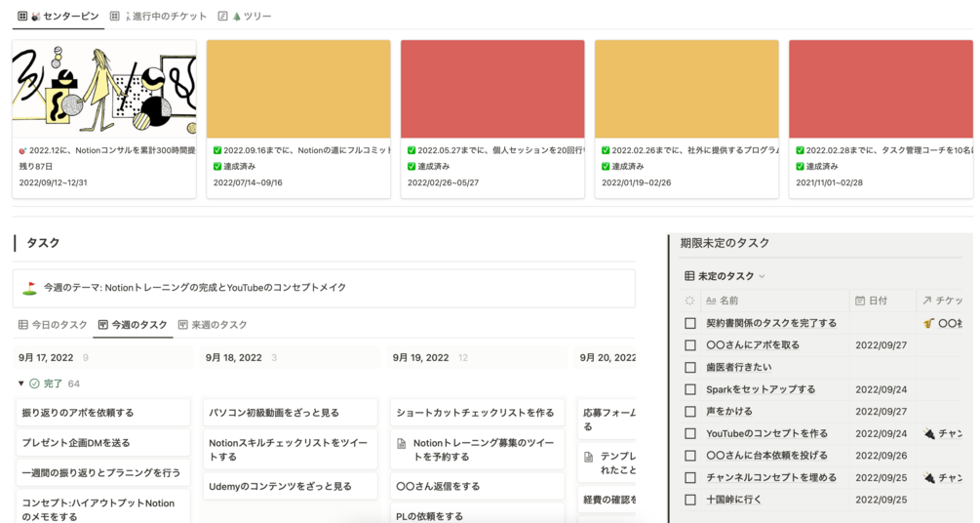980x523 pixels.
Task: Collapse the 完了 group triangle
Action: (x=21, y=383)
